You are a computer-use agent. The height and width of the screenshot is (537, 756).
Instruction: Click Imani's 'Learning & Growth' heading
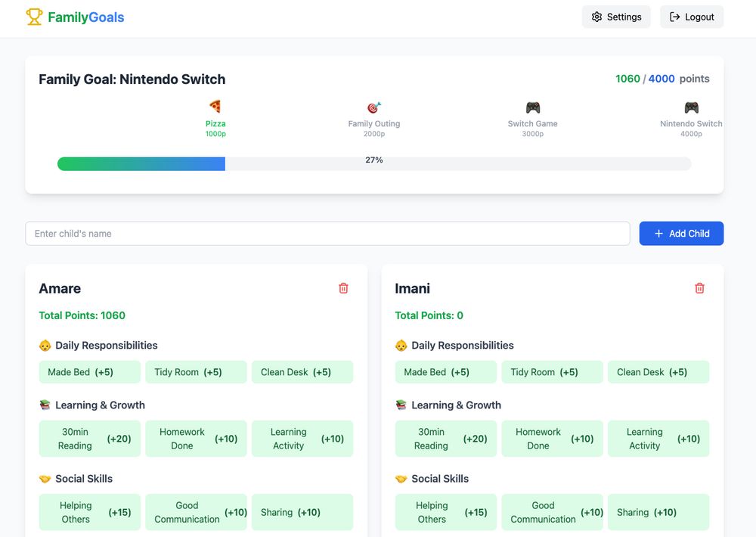(456, 405)
